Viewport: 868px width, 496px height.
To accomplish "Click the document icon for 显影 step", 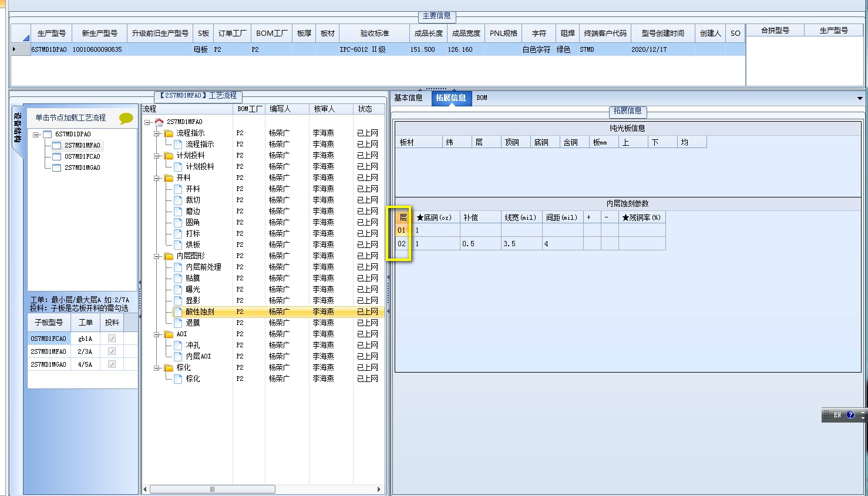I will pos(178,300).
